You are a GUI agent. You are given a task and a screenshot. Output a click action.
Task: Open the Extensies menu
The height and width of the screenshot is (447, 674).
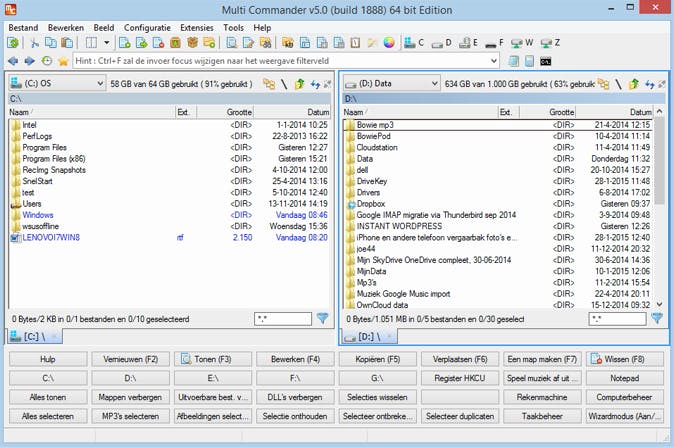click(x=197, y=28)
